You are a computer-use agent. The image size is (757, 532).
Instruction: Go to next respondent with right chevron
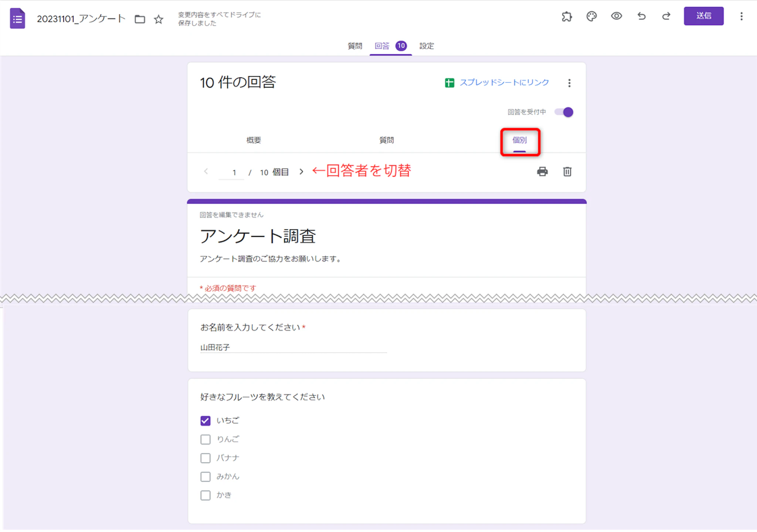[301, 172]
